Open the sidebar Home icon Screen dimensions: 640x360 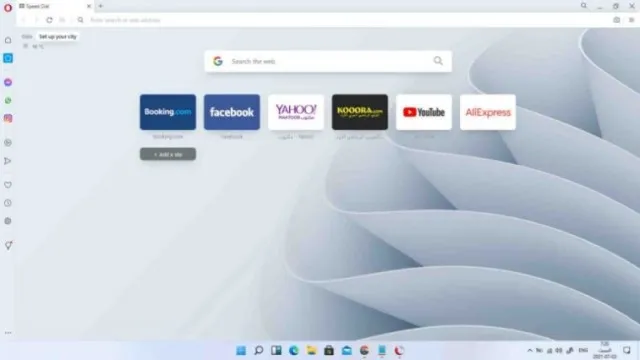click(x=8, y=40)
